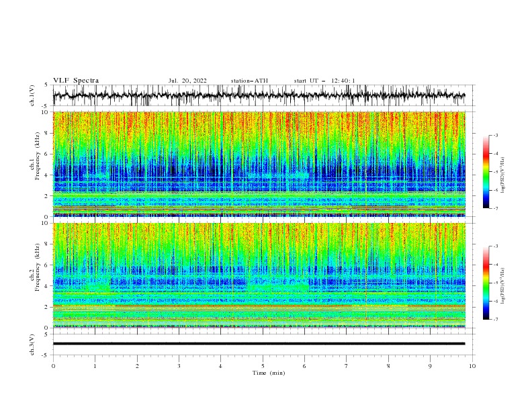Click the "-3" label on ch.1 colorbar
The width and height of the screenshot is (532, 411).
496,135
